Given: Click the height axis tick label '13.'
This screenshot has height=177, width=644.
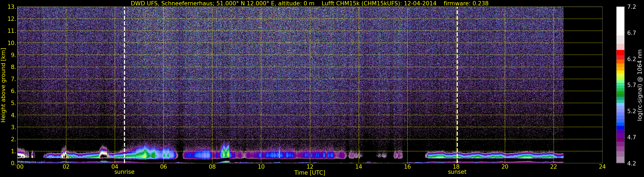Looking at the screenshot, I should [x=12, y=7].
